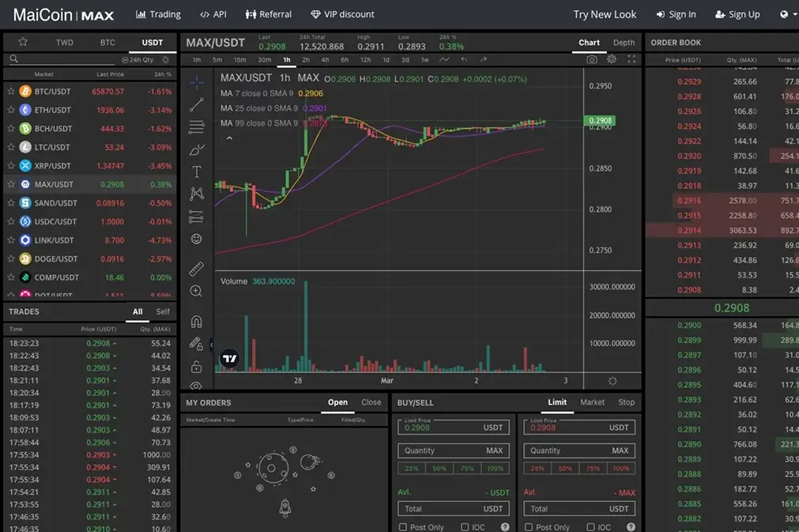Toggle magnet mode for drawings
799x532 pixels.
pyautogui.click(x=196, y=322)
